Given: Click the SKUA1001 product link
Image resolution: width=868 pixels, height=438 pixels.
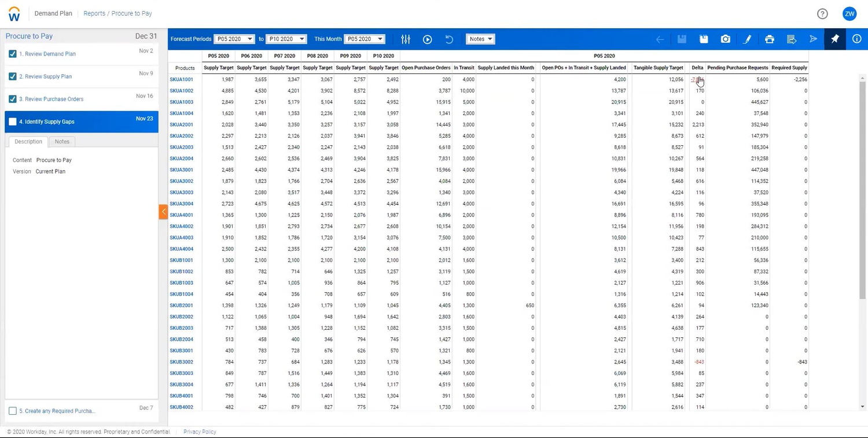Looking at the screenshot, I should pos(181,79).
